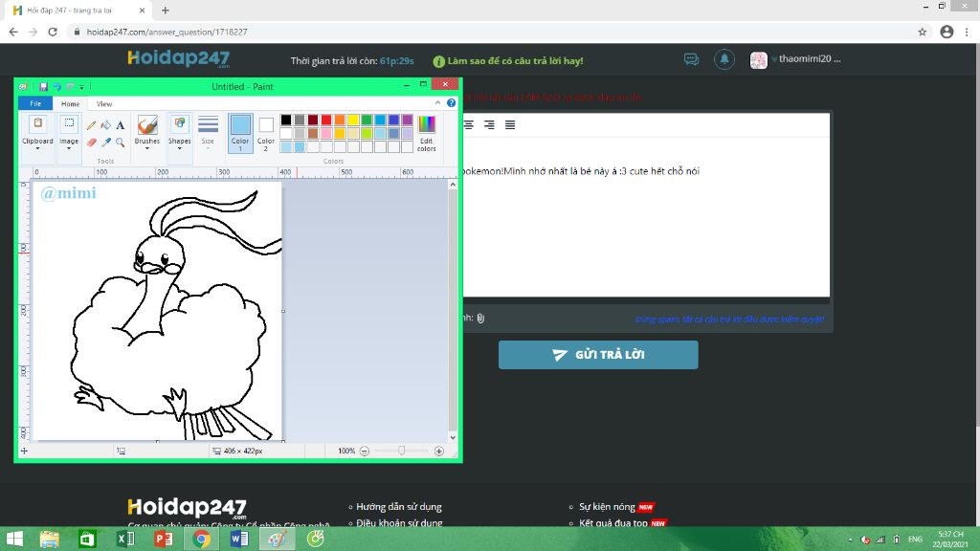Click the align right icon in answer editor
The image size is (980, 551).
point(489,125)
